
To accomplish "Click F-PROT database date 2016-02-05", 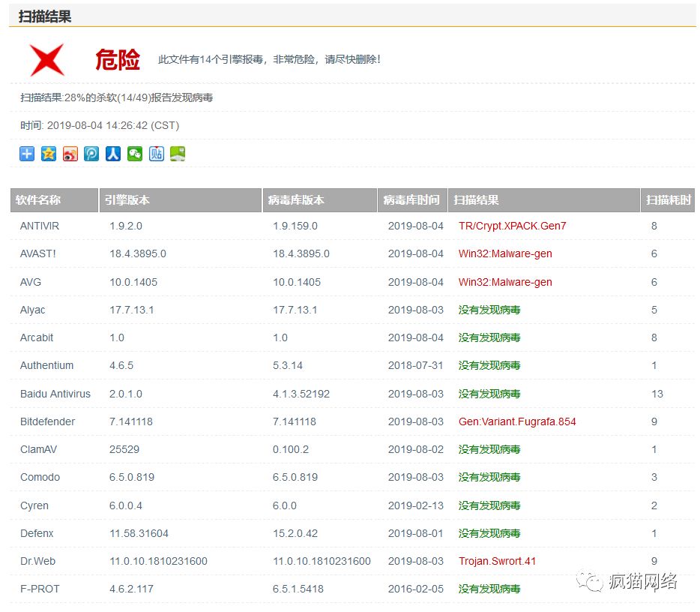I will (416, 589).
